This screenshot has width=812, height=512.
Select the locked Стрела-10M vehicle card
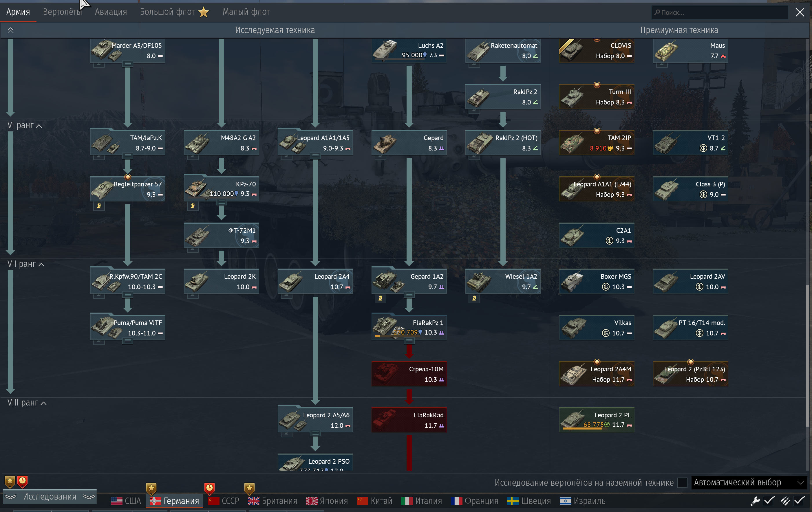tap(409, 374)
